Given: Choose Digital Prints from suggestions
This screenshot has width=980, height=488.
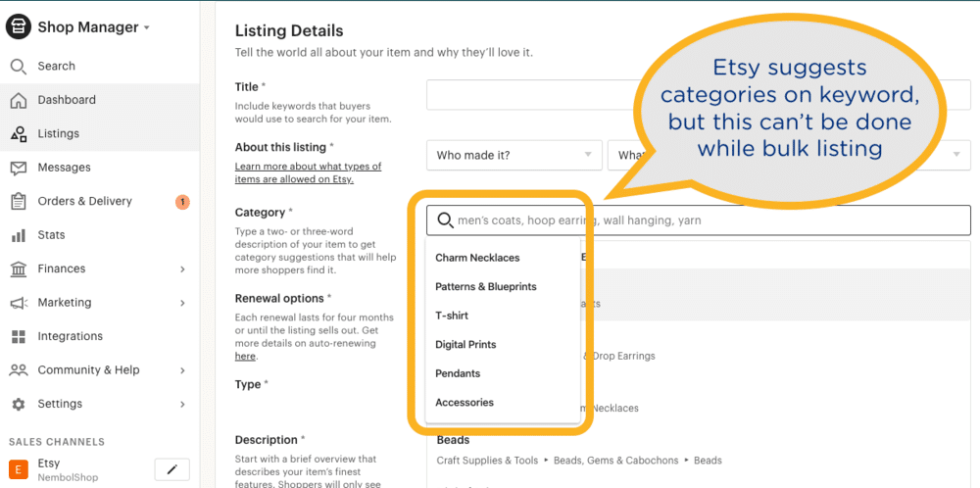Looking at the screenshot, I should [465, 344].
